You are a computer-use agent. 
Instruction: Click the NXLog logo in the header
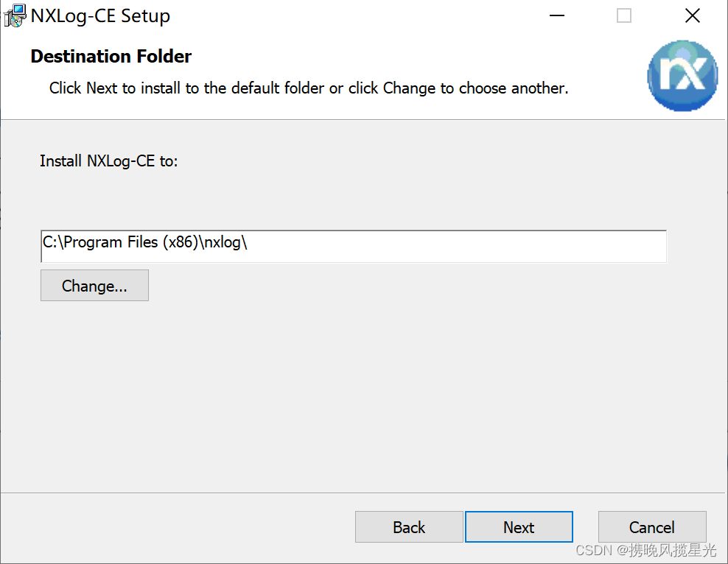682,76
